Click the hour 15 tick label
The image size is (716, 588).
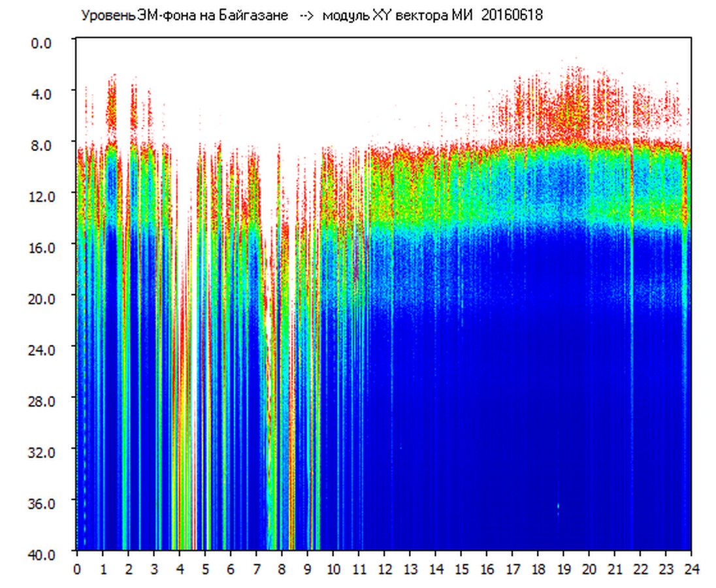[461, 569]
